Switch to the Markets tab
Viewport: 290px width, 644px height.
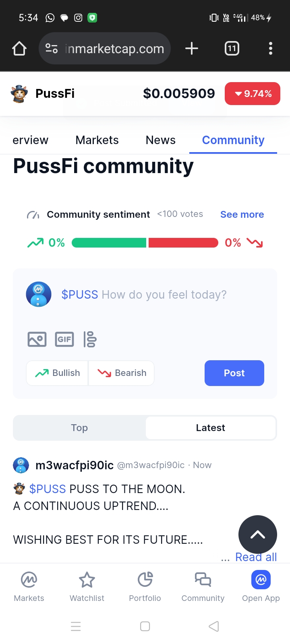[97, 140]
